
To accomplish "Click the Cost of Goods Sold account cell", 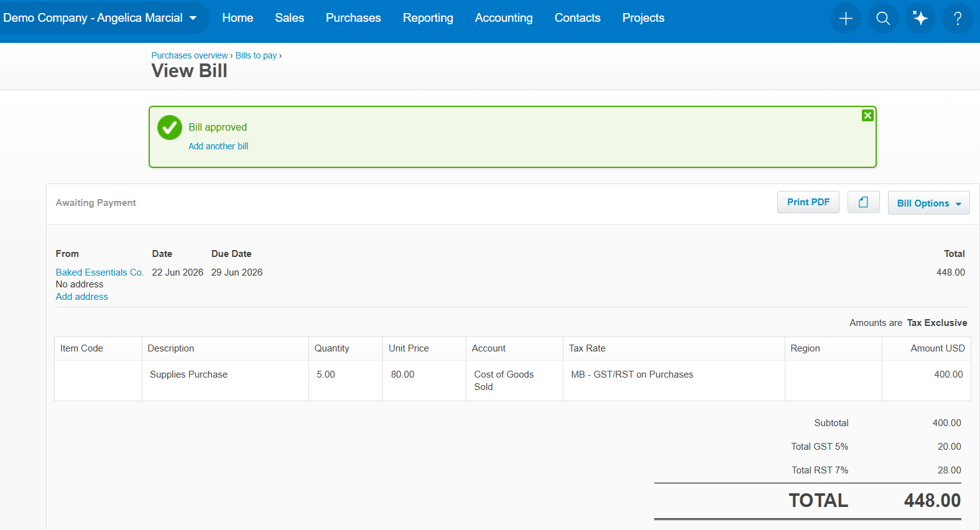I will tap(514, 381).
